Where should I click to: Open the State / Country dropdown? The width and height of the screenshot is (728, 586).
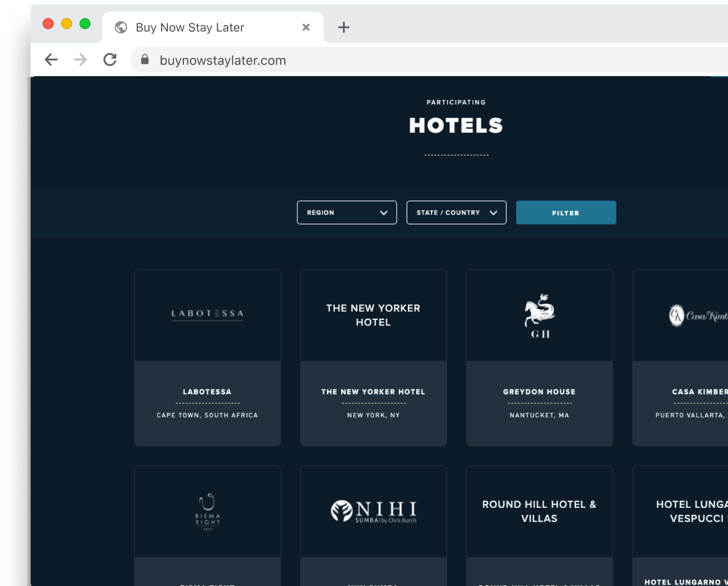(x=456, y=212)
